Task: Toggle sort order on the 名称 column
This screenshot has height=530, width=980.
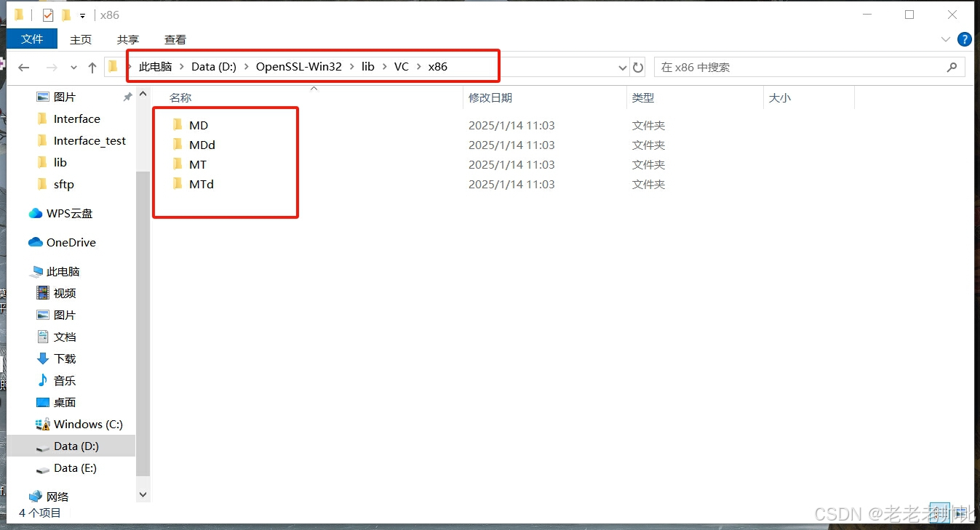Action: [x=179, y=97]
